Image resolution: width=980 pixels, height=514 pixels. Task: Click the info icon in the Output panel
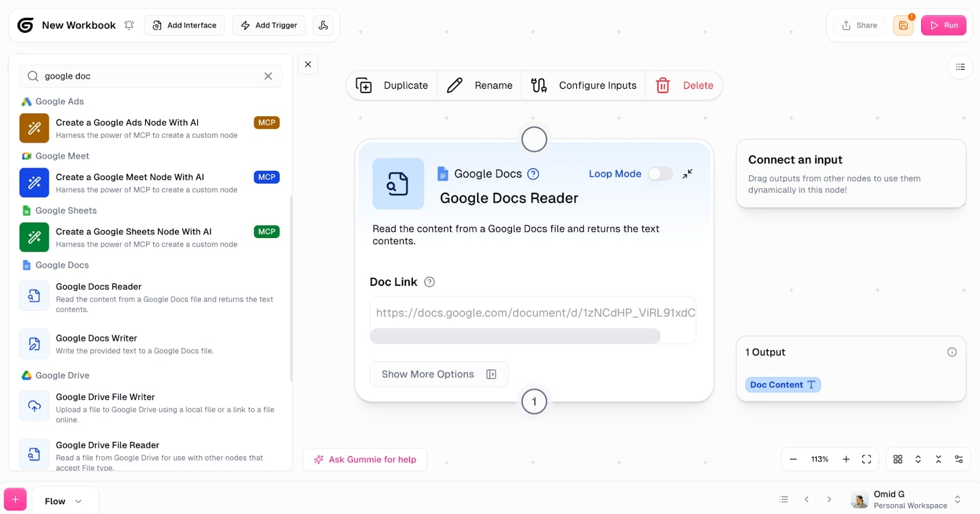tap(952, 352)
